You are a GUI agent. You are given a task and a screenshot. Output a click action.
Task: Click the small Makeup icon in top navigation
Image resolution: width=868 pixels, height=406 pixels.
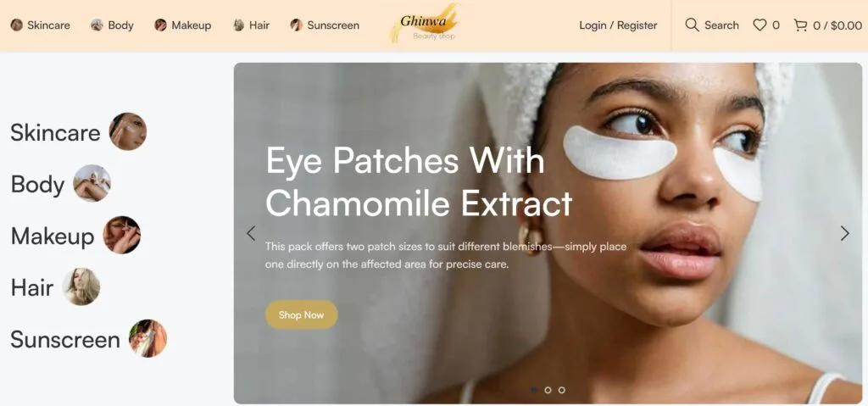[x=160, y=25]
